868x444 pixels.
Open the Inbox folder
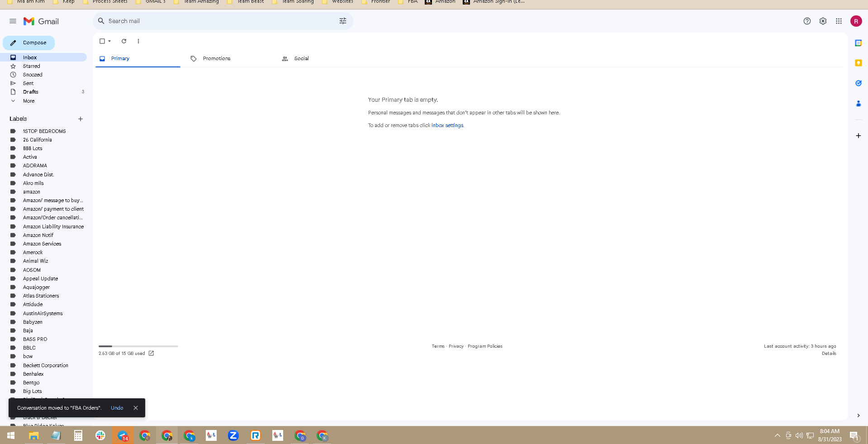click(x=43, y=57)
